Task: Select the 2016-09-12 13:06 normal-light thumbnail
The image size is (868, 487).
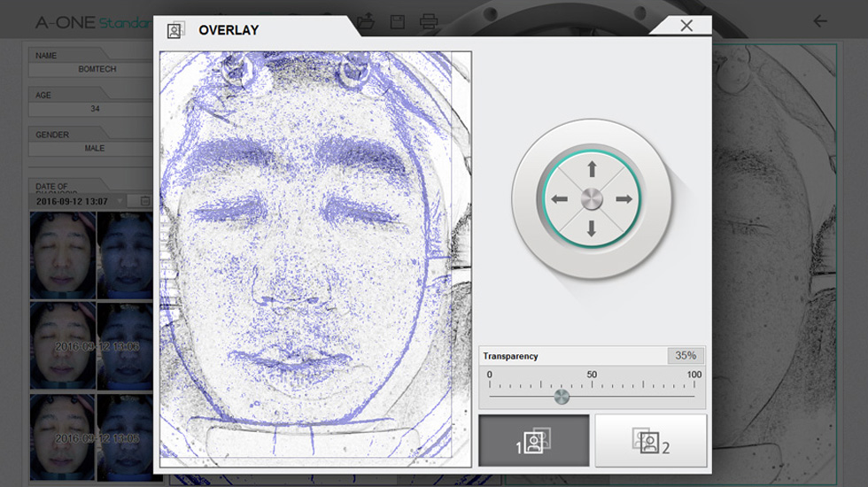Action: click(x=63, y=346)
